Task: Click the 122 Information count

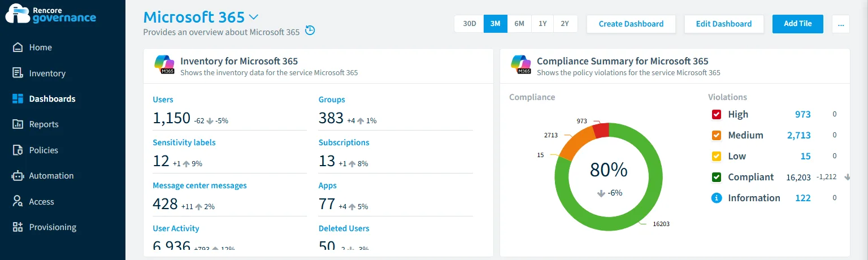Action: [802, 198]
